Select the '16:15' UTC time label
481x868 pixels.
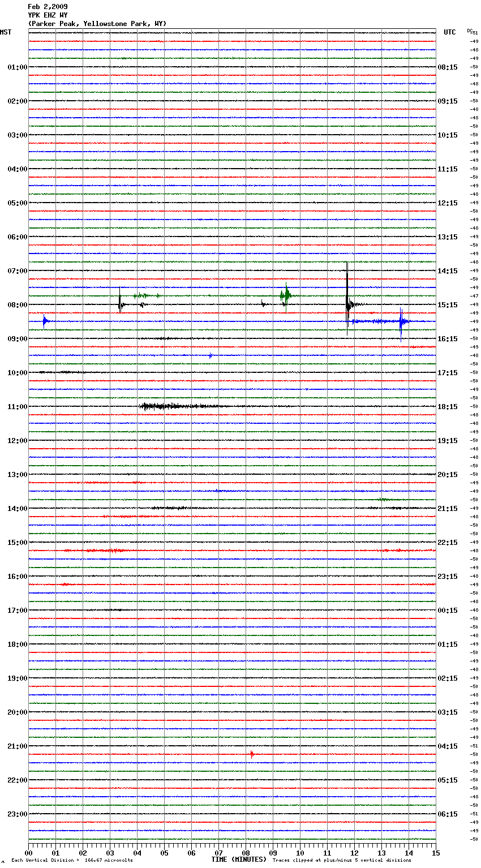pyautogui.click(x=448, y=339)
